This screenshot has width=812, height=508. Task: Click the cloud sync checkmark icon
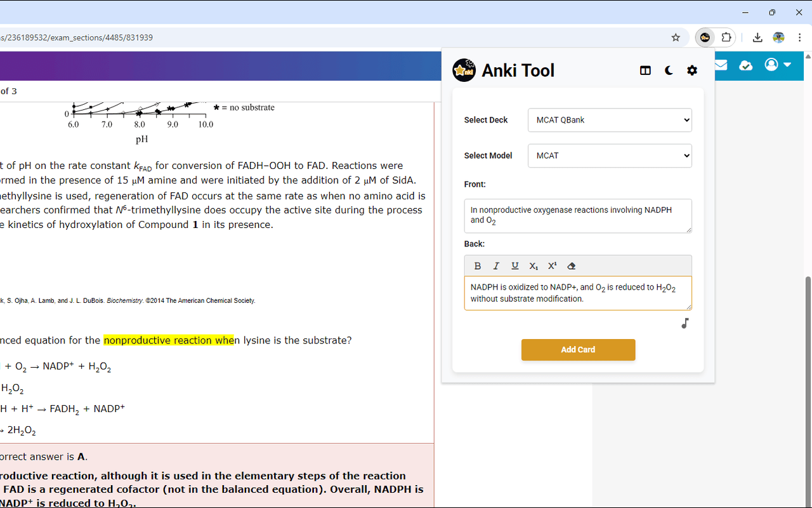point(745,65)
